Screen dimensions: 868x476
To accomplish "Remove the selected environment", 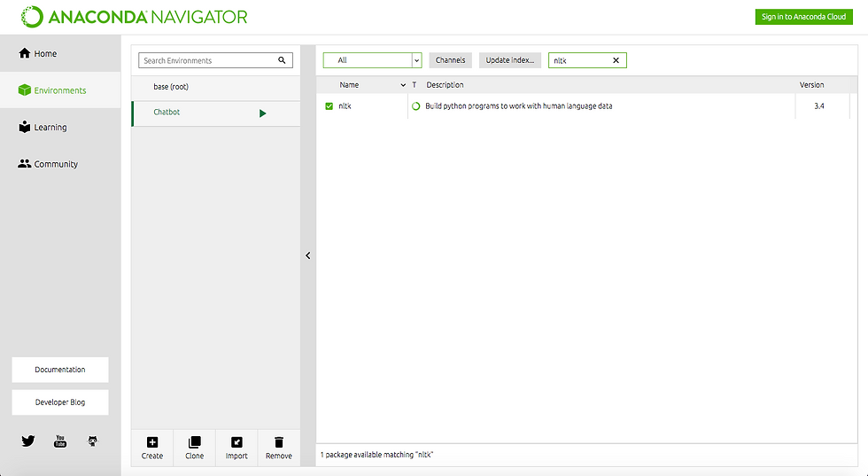I will pos(278,448).
